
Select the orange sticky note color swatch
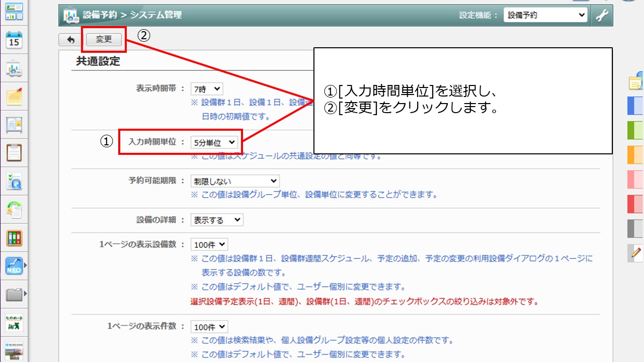[x=635, y=155]
